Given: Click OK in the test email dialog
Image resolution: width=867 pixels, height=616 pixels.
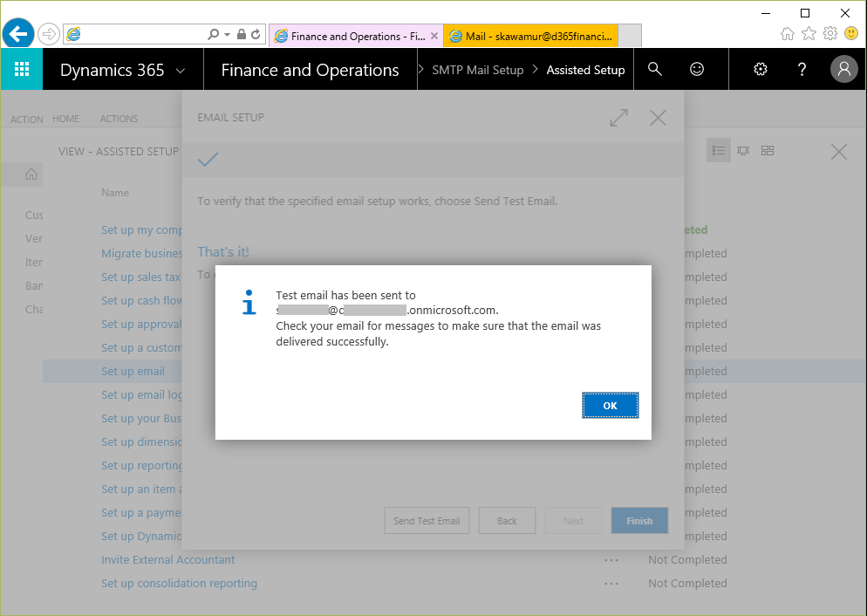Looking at the screenshot, I should click(x=610, y=406).
